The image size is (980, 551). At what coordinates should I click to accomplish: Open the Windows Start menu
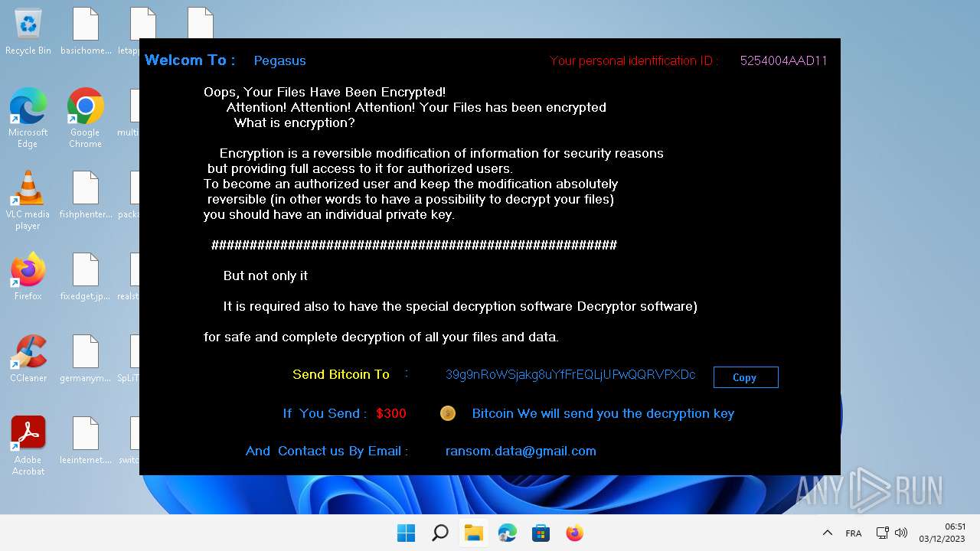pyautogui.click(x=406, y=533)
